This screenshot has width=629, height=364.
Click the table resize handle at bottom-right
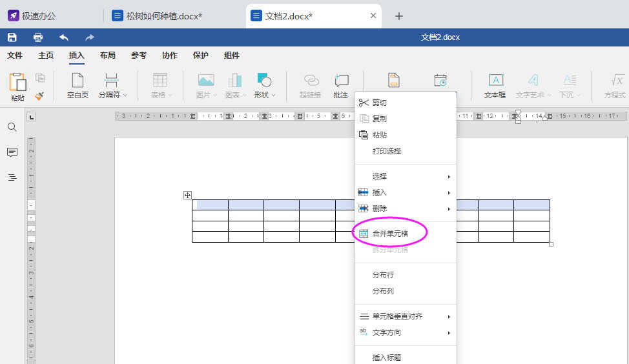pos(551,244)
